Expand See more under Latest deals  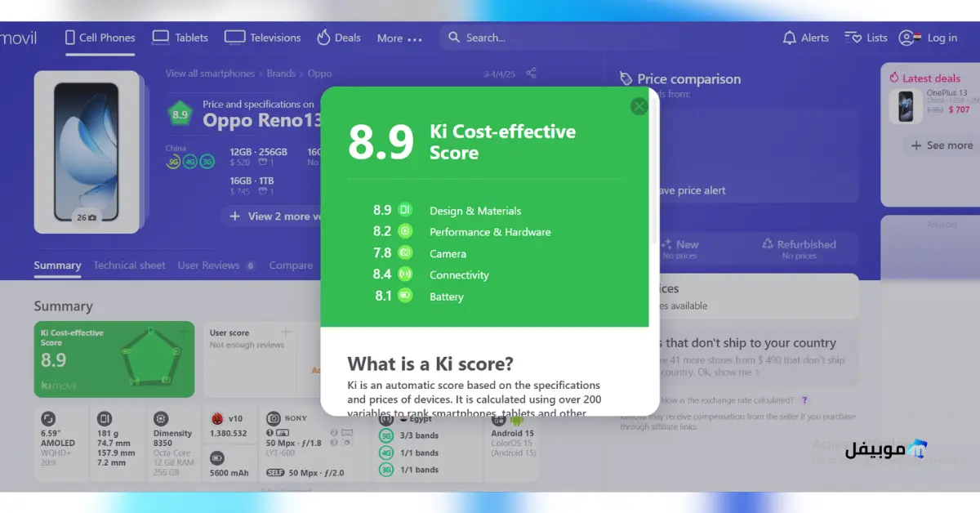pos(941,145)
